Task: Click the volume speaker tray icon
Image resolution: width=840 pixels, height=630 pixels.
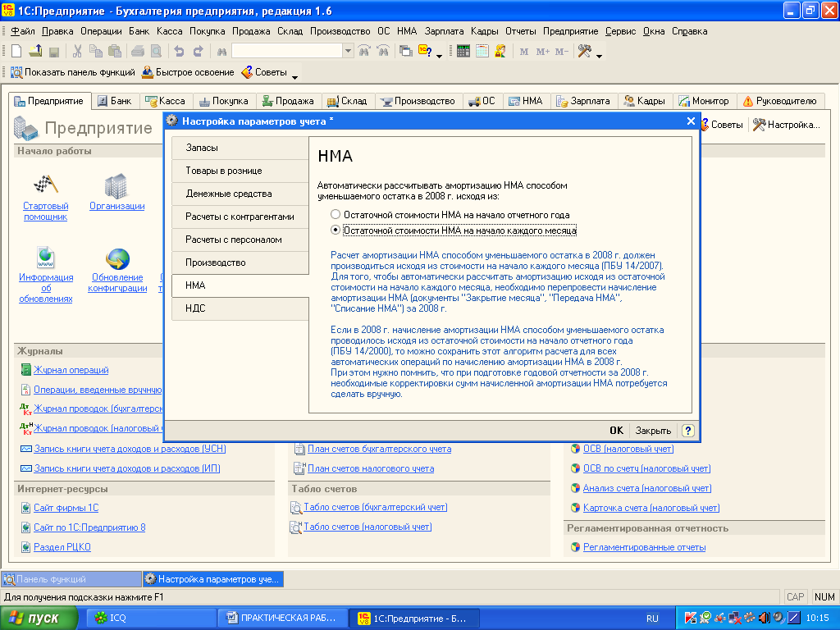Action: pos(765,619)
